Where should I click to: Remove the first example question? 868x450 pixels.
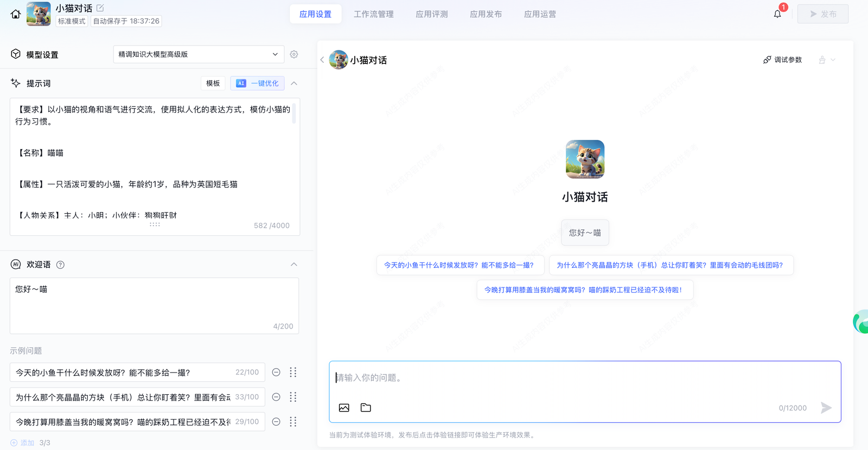coord(276,372)
